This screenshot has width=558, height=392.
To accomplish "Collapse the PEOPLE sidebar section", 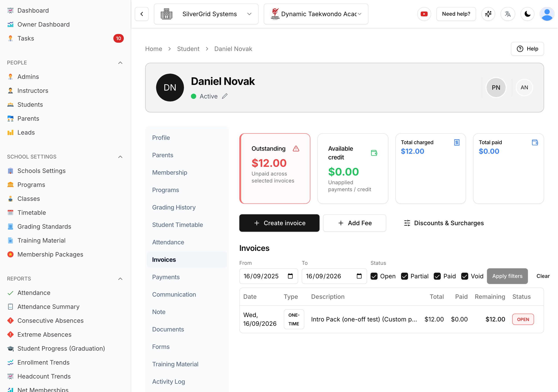I will 120,63.
